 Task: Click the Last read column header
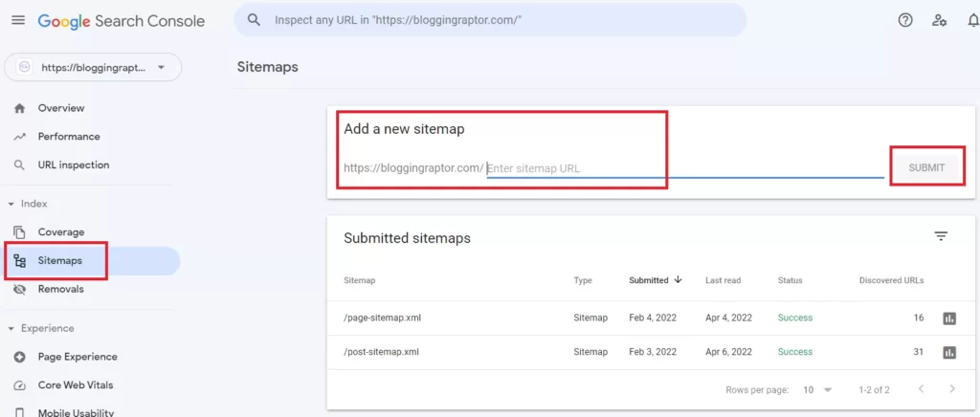(724, 280)
